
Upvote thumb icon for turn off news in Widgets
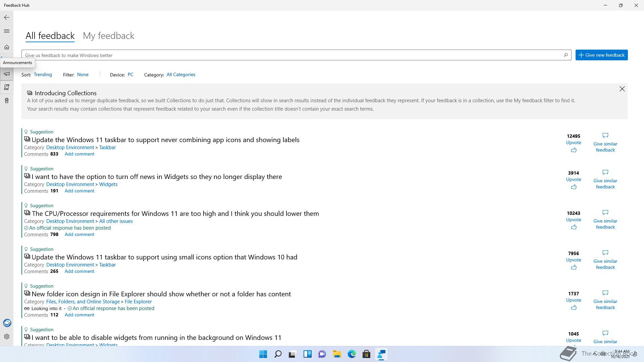(574, 187)
